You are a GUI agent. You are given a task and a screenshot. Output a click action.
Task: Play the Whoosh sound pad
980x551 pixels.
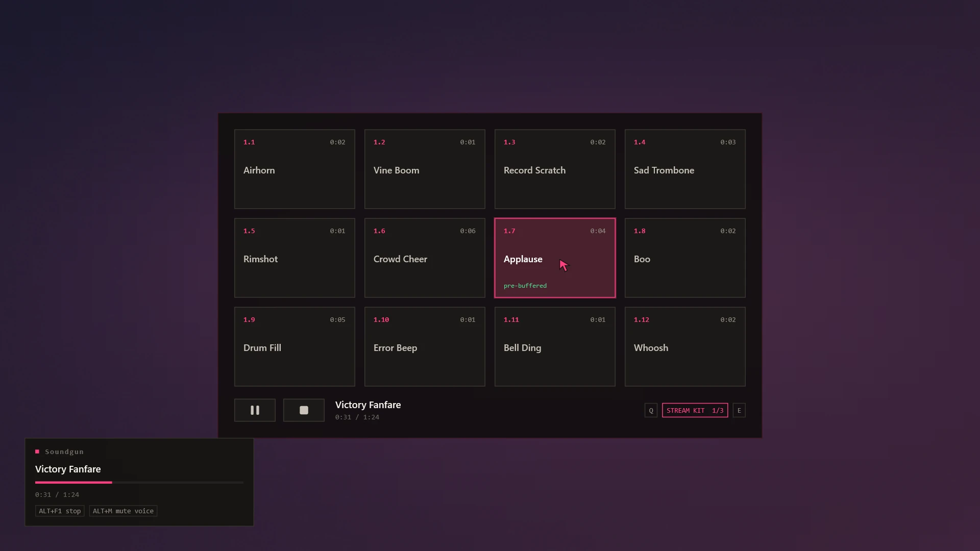pos(685,346)
